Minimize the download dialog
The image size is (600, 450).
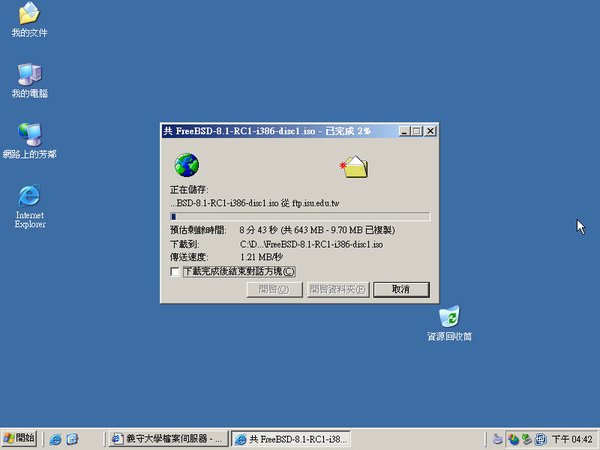coord(404,131)
